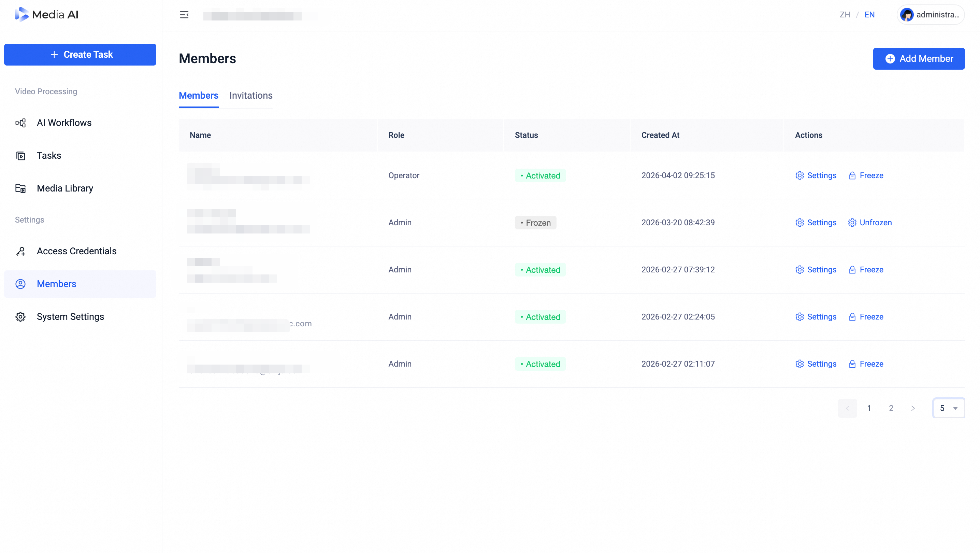Screen dimensions: 980x553
Task: Open Media Library in sidebar
Action: 80,188
